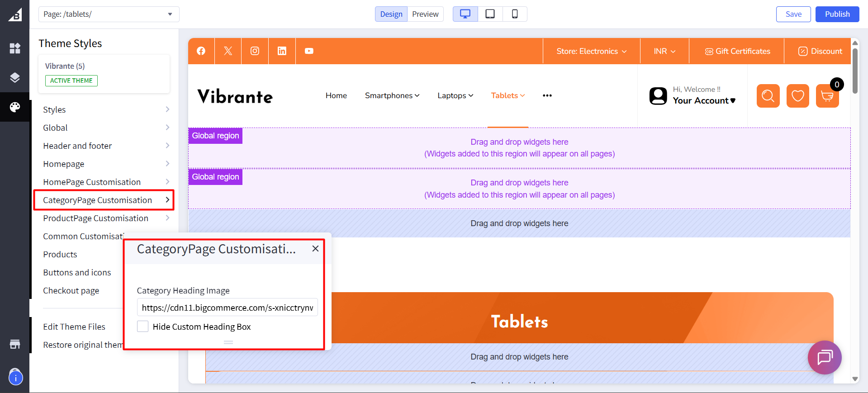Viewport: 868px width, 393px height.
Task: Expand the Your Account dropdown
Action: (704, 100)
